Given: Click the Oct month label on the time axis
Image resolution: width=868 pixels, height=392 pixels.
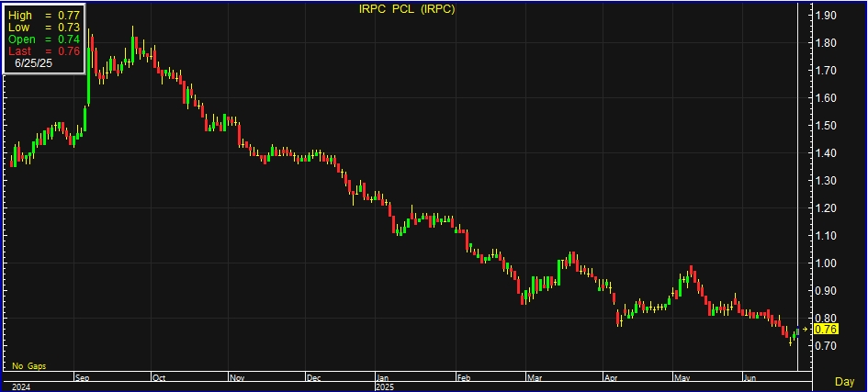Looking at the screenshot, I should 159,378.
